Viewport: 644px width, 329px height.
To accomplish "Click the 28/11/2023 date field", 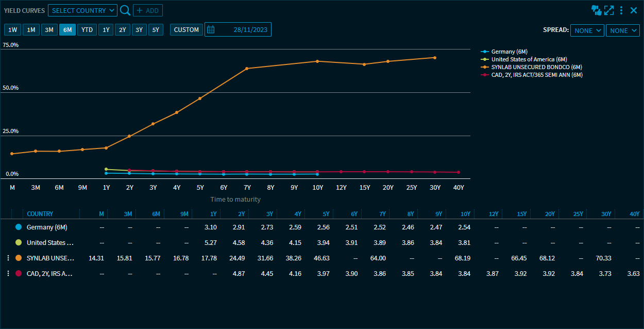I will pos(250,30).
